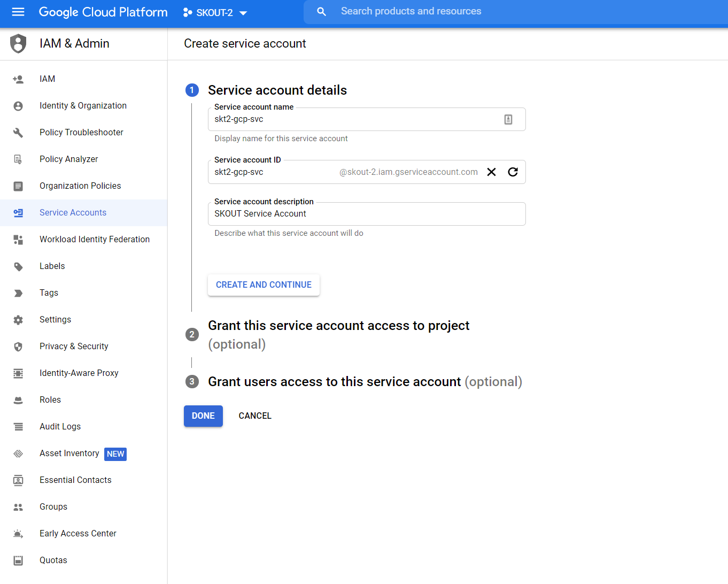This screenshot has height=584, width=728.
Task: Click the Asset Inventory diamond icon
Action: coord(18,454)
